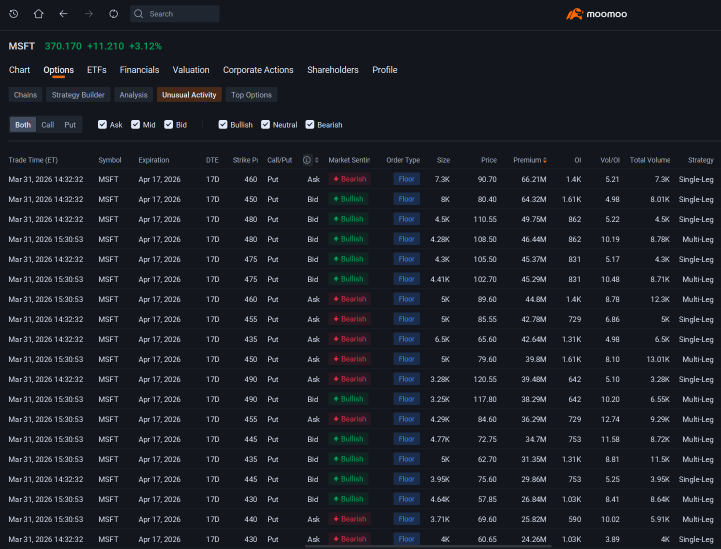This screenshot has width=721, height=549.
Task: Click the price 57.85 cell
Action: pyautogui.click(x=487, y=499)
